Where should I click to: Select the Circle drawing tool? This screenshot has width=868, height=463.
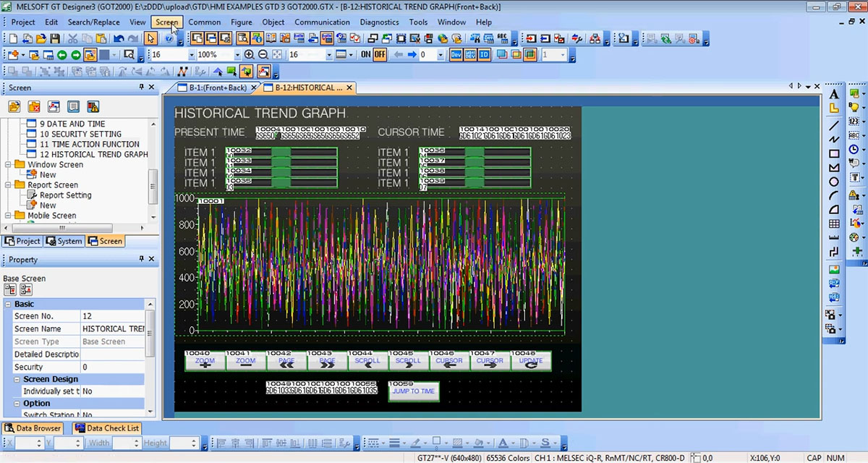(834, 182)
